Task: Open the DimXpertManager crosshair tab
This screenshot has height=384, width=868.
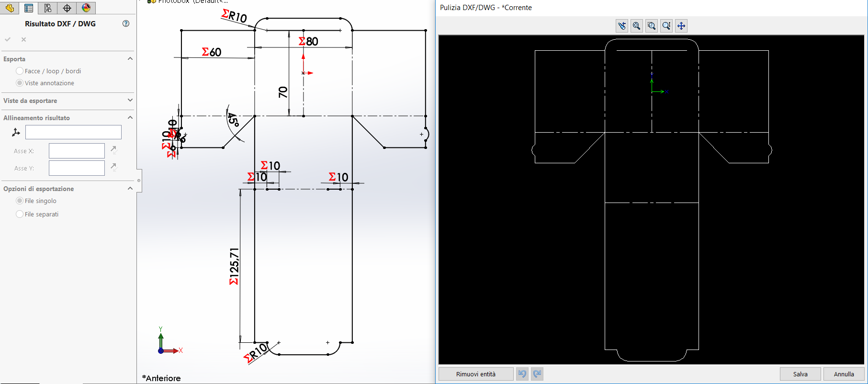Action: (x=67, y=8)
